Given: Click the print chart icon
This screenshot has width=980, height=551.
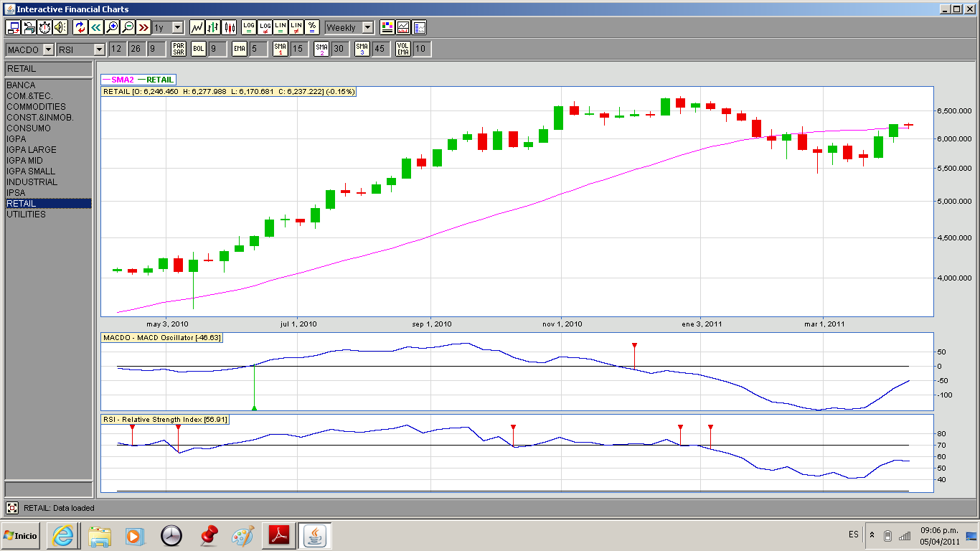Looking at the screenshot, I should click(29, 27).
